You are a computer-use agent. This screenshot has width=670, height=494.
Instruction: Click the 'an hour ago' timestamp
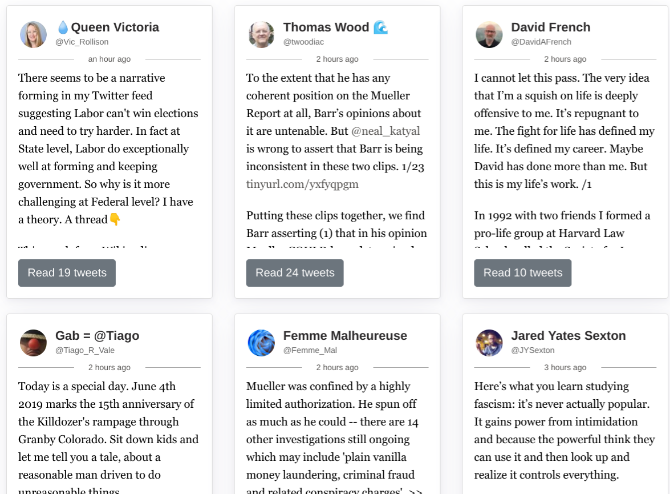coord(109,60)
